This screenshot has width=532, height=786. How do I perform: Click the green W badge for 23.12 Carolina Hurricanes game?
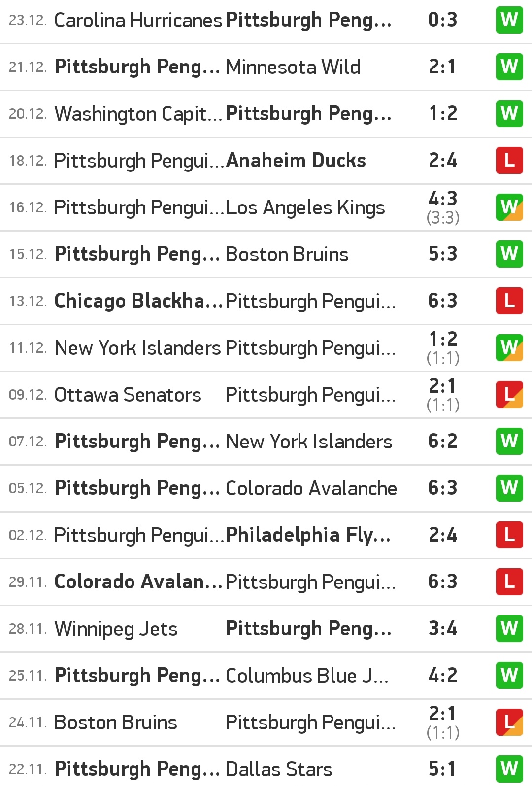pos(509,20)
